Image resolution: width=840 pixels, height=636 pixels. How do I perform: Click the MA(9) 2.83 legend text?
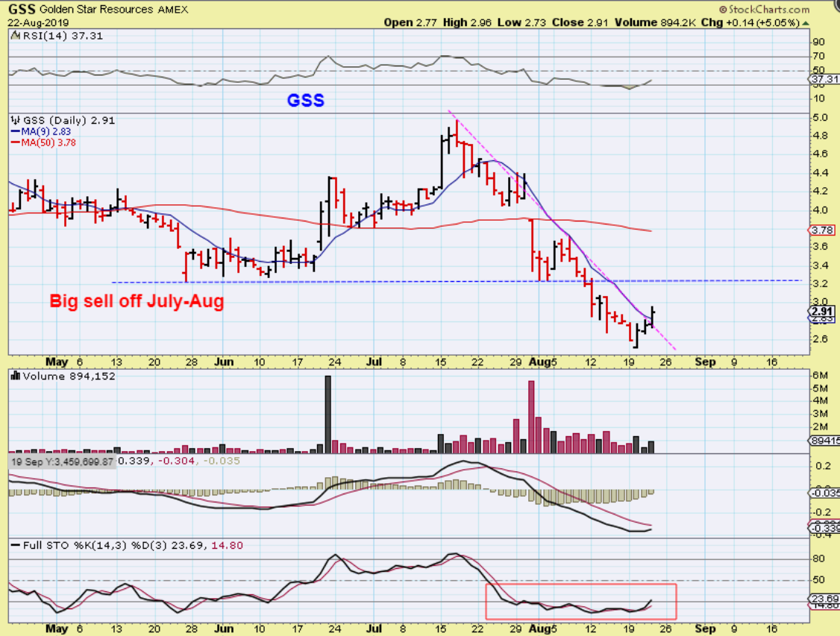click(46, 132)
